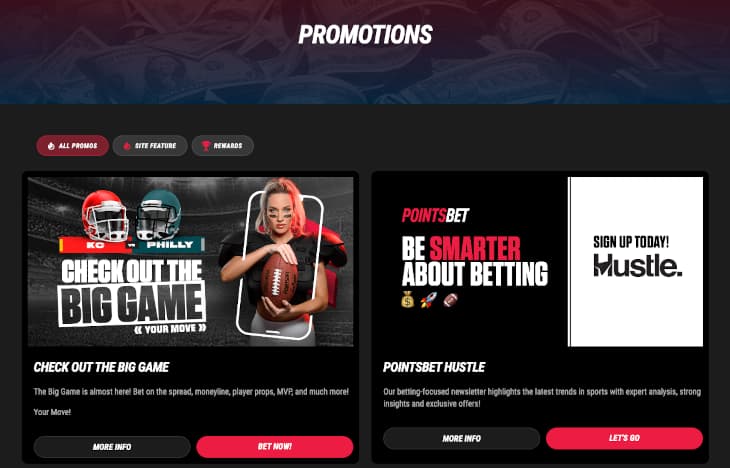Click the rocket emoji in banner
730x468 pixels.
[x=429, y=300]
